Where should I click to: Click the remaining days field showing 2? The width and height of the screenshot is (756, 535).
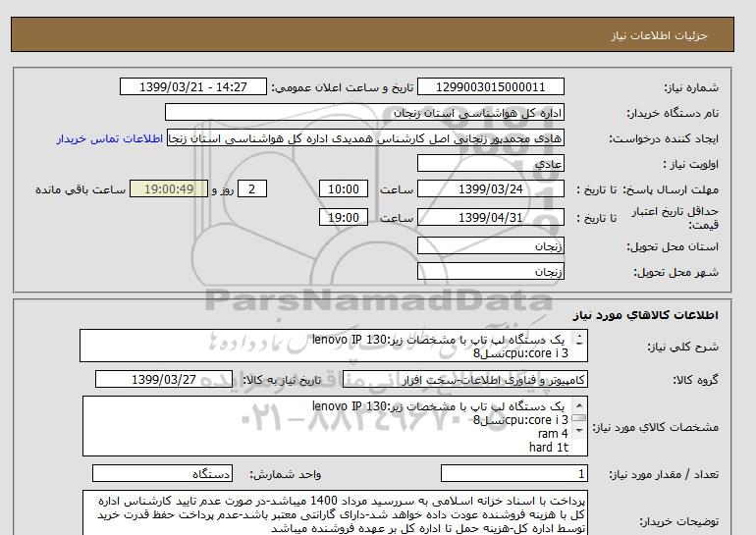coord(251,188)
